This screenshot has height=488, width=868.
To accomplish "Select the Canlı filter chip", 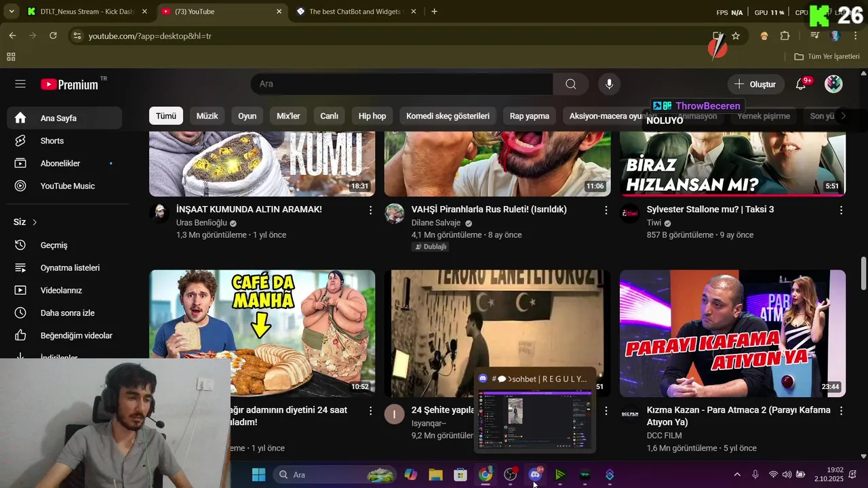I will pos(329,116).
